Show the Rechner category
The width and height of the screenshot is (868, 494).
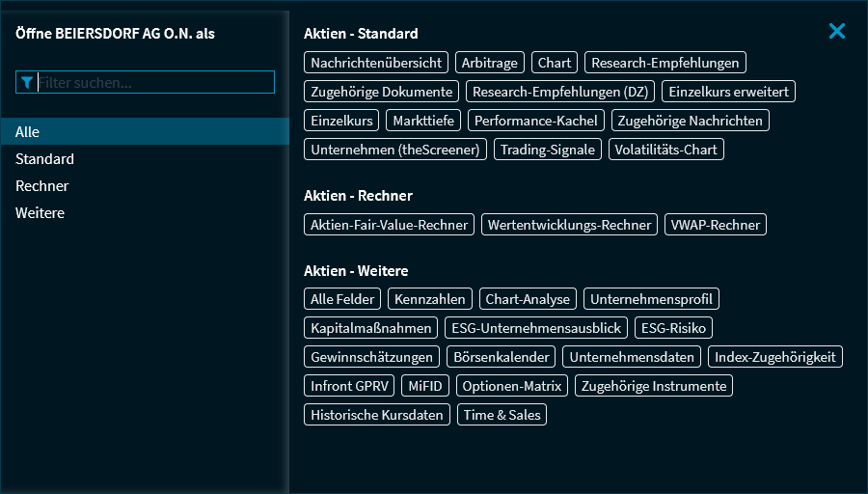[42, 186]
